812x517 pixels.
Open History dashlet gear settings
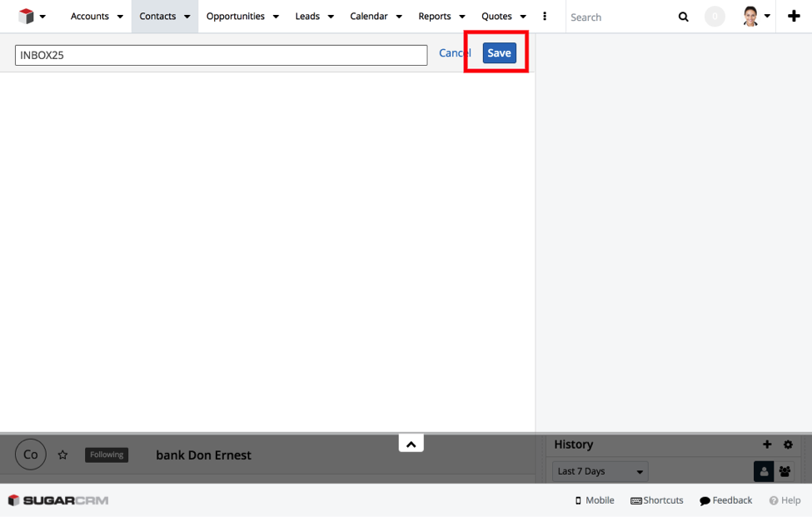[x=788, y=444]
